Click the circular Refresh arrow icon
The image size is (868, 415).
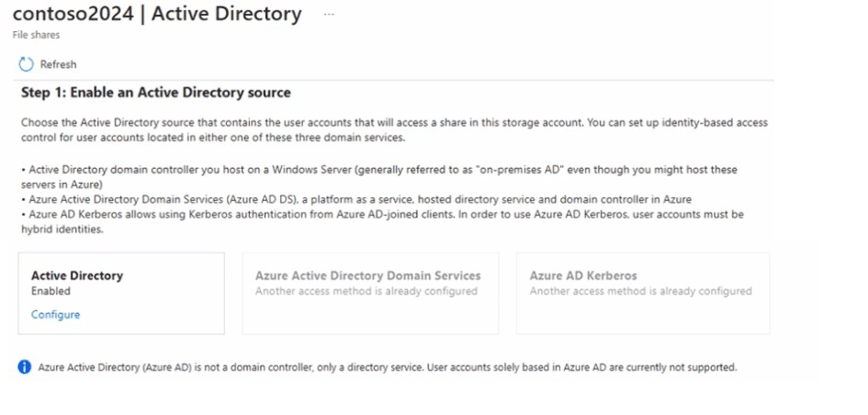(26, 64)
